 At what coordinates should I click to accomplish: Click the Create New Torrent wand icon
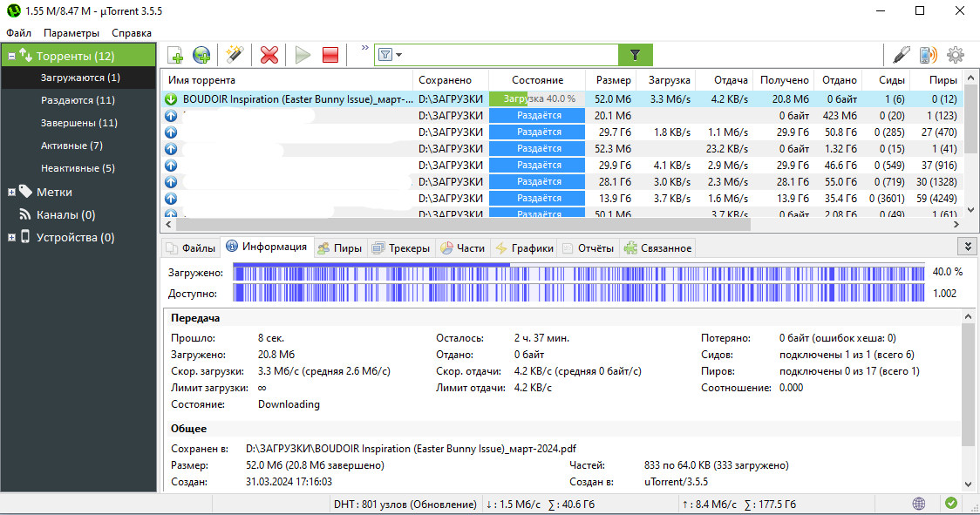pos(234,55)
